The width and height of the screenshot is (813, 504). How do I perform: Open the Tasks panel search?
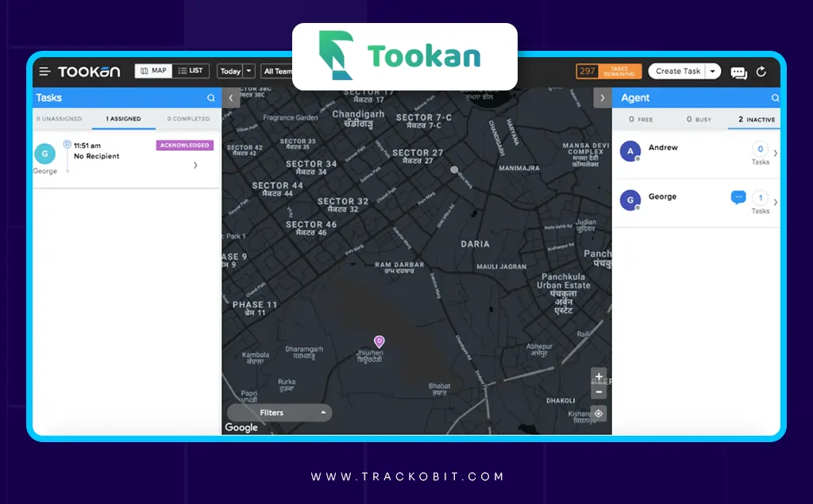pyautogui.click(x=210, y=97)
